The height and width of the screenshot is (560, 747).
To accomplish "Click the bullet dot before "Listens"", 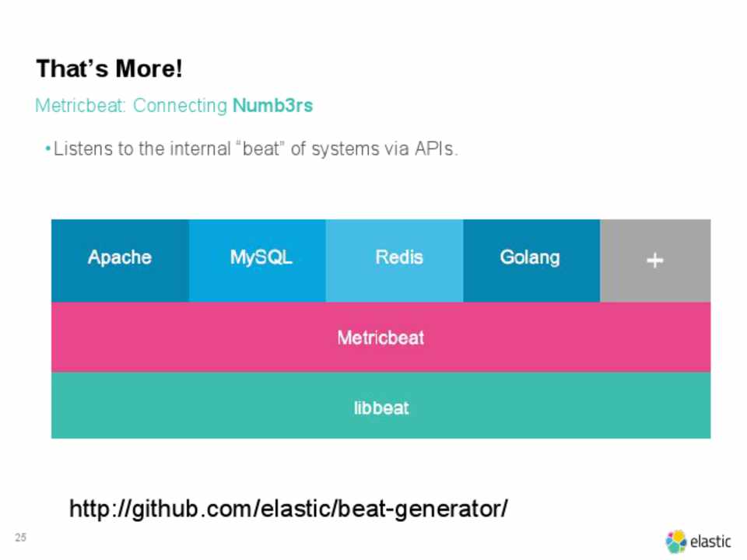I will [x=48, y=149].
